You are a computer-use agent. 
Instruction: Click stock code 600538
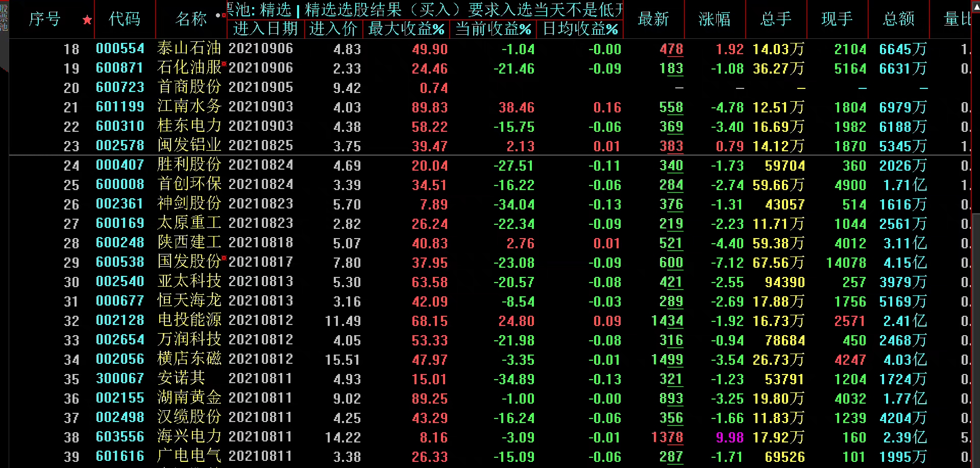click(x=120, y=262)
